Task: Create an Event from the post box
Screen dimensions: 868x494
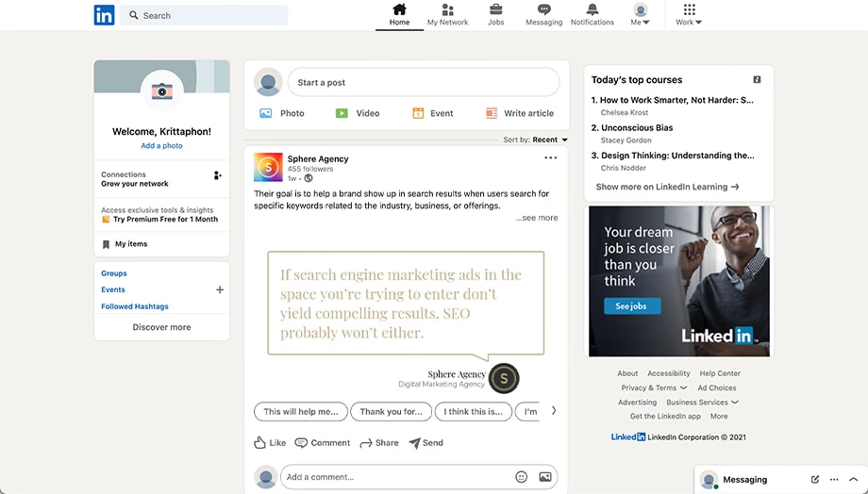Action: point(432,113)
